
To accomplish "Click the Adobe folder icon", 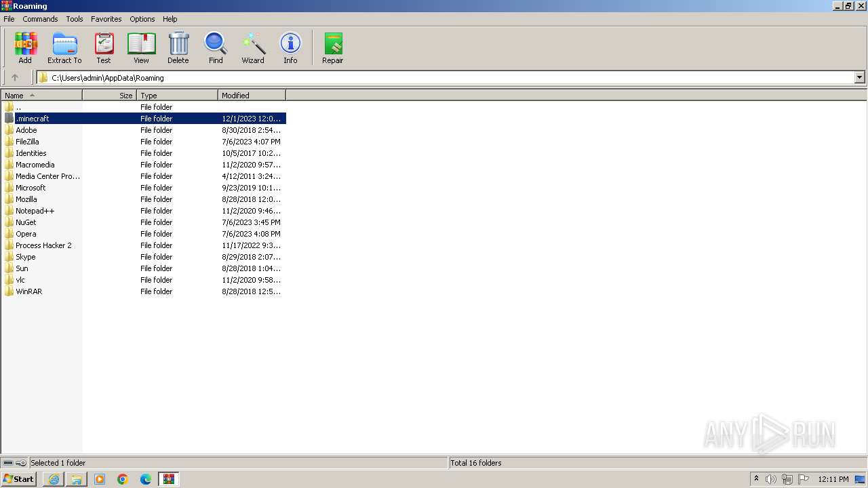I will 9,130.
